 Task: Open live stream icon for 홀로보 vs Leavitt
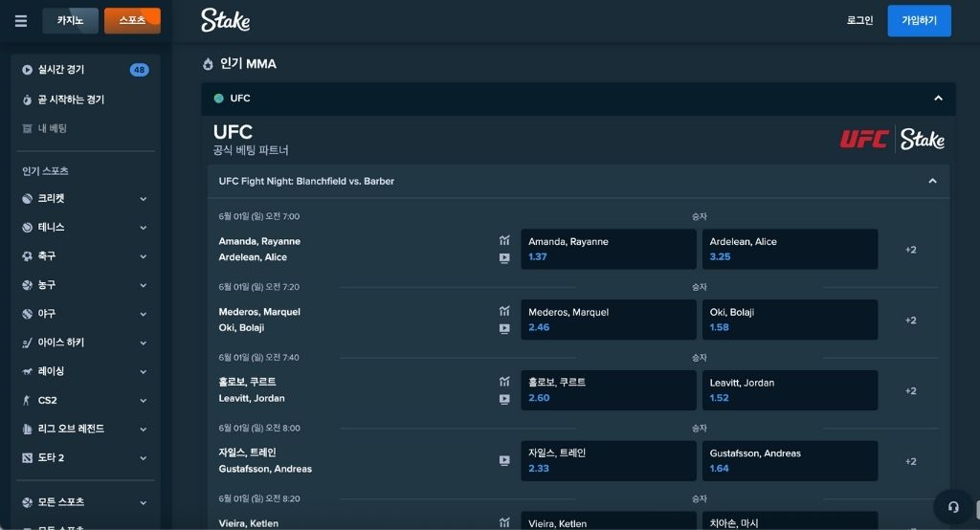pos(504,399)
